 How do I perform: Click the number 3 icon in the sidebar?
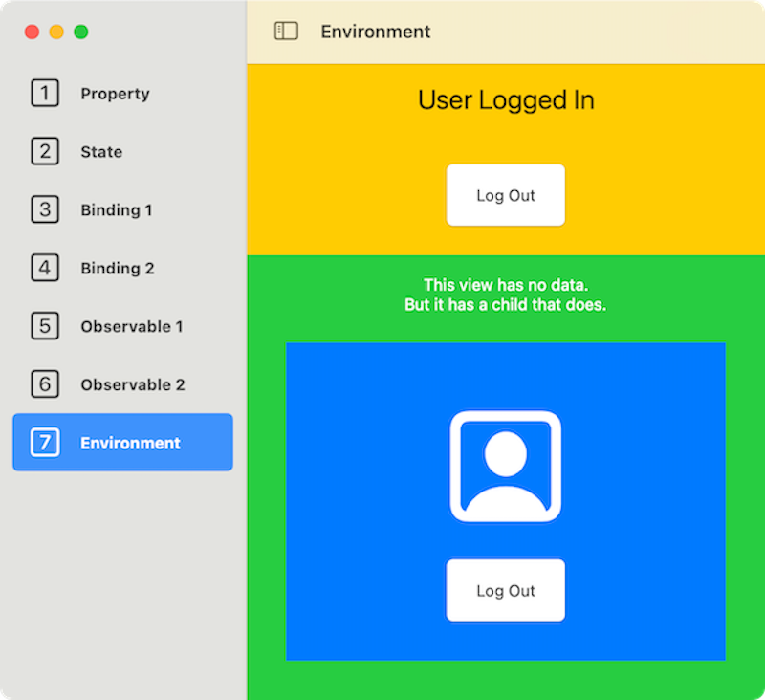point(45,210)
